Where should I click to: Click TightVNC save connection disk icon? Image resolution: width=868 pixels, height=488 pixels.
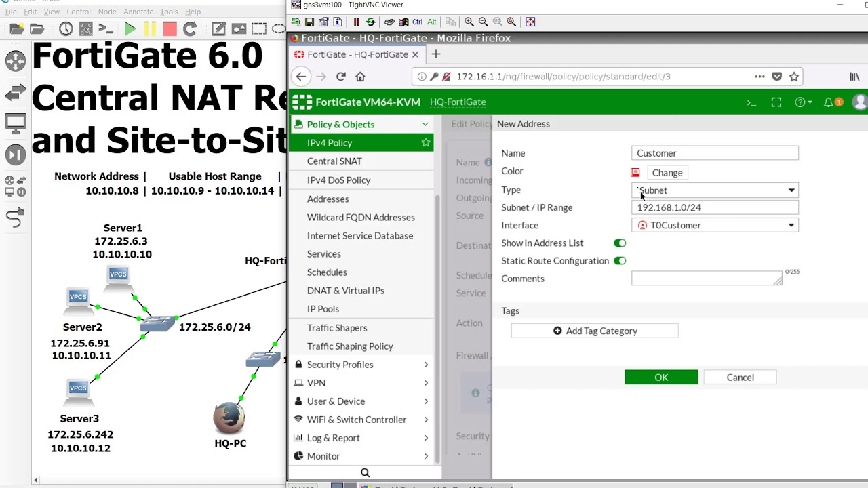[x=309, y=22]
